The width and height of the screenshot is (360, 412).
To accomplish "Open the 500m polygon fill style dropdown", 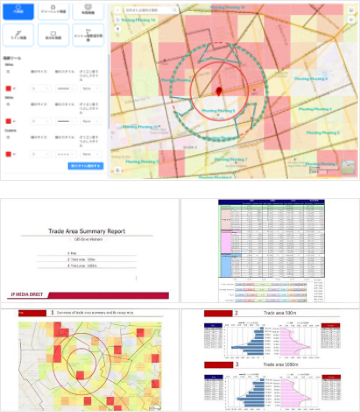I will (x=91, y=88).
